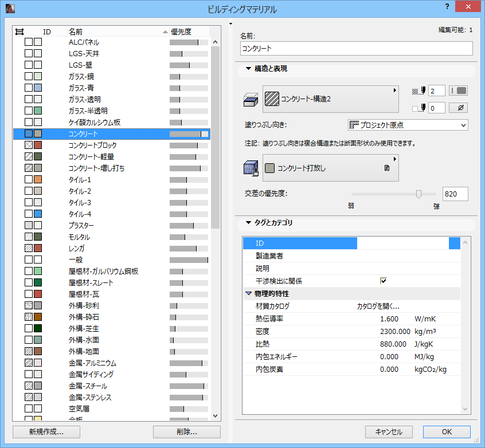The width and height of the screenshot is (485, 448).
Task: Open the コンクリート-構造2 fill selector
Action: click(x=330, y=99)
